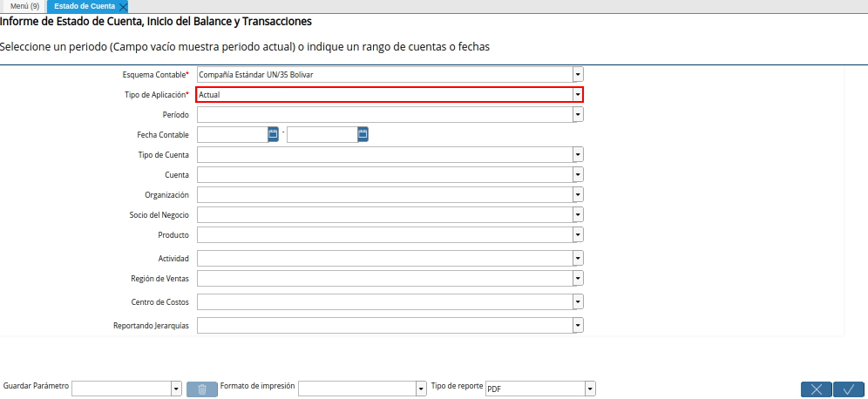The image size is (868, 399).
Task: Open the Reportando Jerarquías dropdown arrow
Action: coord(578,326)
